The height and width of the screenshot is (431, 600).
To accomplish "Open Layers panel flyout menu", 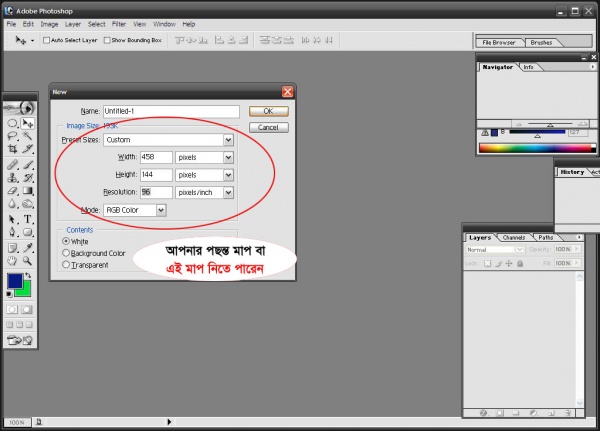I will pyautogui.click(x=579, y=237).
